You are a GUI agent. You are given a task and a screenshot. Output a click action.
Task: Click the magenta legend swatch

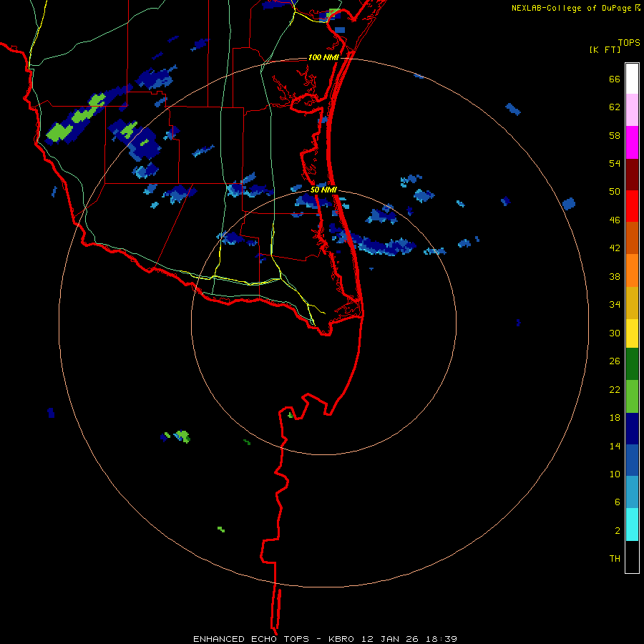[x=632, y=142]
